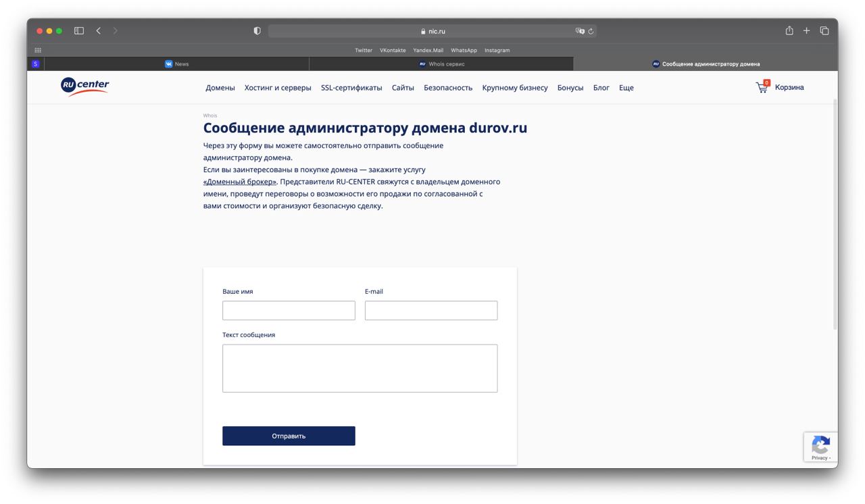This screenshot has height=504, width=865.
Task: Click the pinned S tab icon
Action: (x=35, y=64)
